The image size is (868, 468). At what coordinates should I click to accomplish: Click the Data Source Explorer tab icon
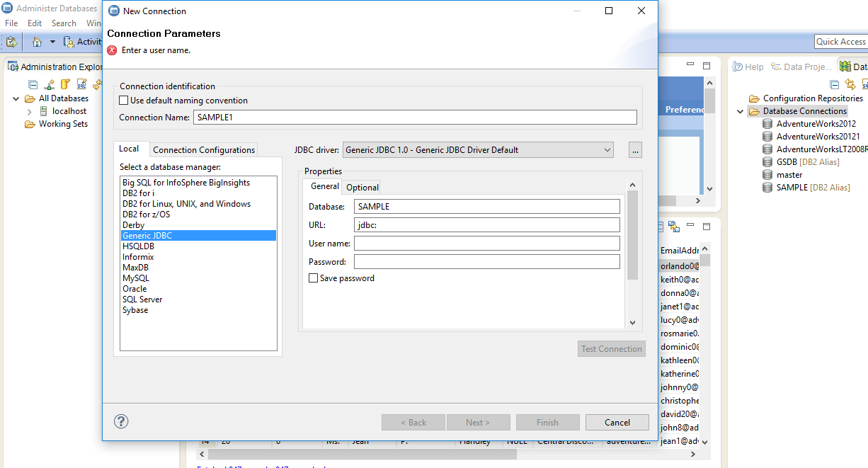tap(845, 67)
